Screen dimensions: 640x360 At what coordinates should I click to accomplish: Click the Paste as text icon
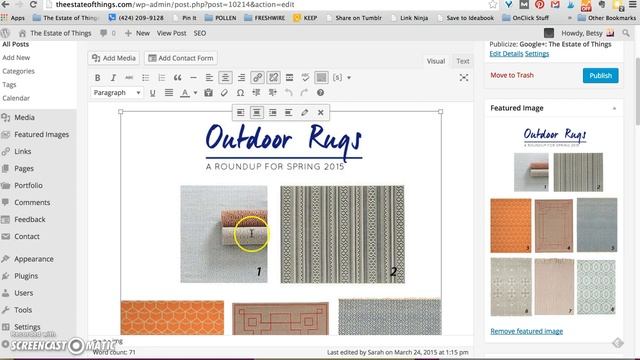click(x=208, y=93)
